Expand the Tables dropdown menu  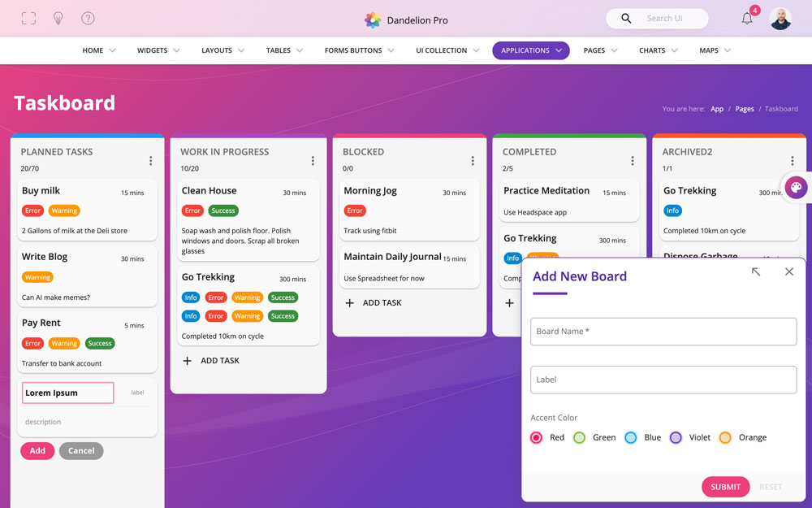coord(284,50)
